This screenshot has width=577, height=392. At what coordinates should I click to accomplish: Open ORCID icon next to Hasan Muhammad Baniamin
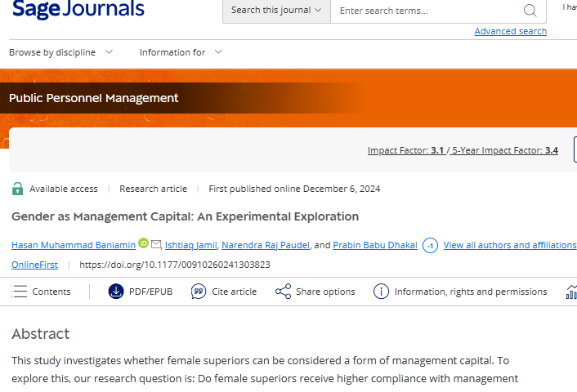tap(143, 243)
